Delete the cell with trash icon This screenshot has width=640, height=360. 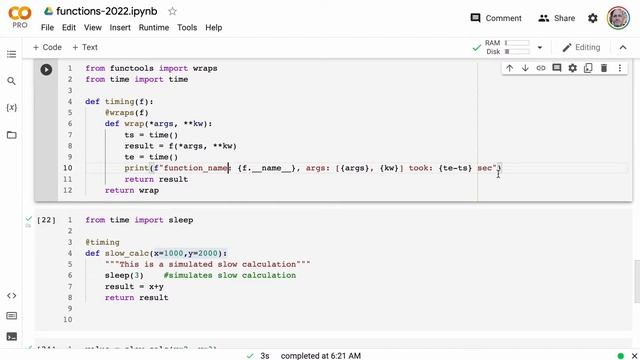click(x=604, y=68)
